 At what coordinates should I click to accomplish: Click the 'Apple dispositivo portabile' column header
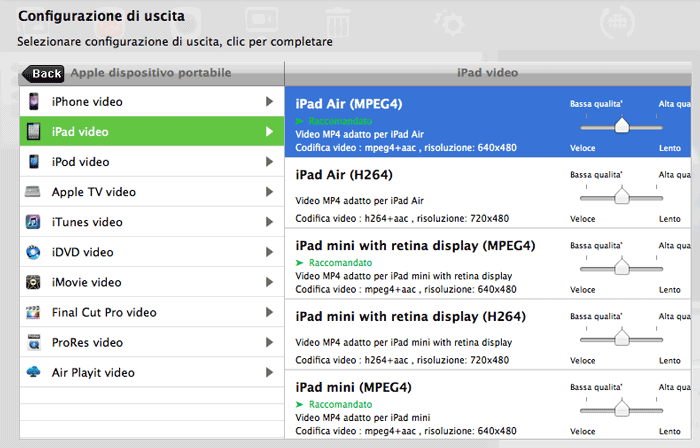151,73
